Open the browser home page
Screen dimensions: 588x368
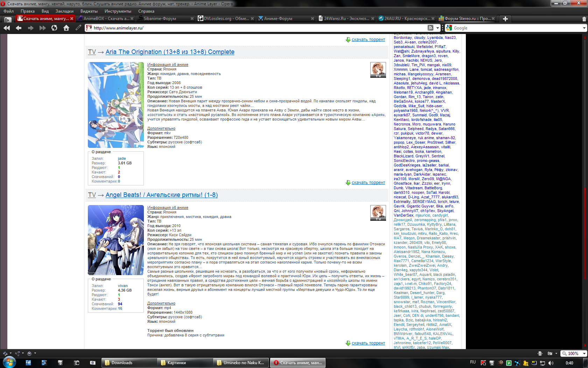66,28
